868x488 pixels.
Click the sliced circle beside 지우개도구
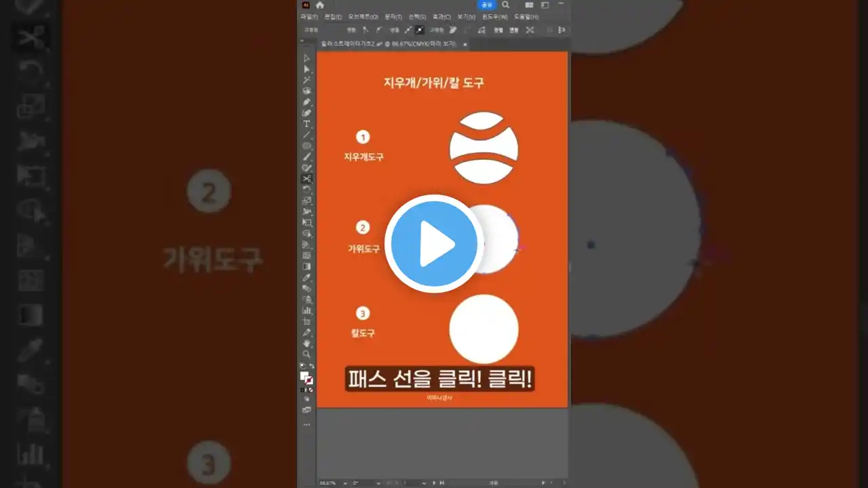pos(484,147)
